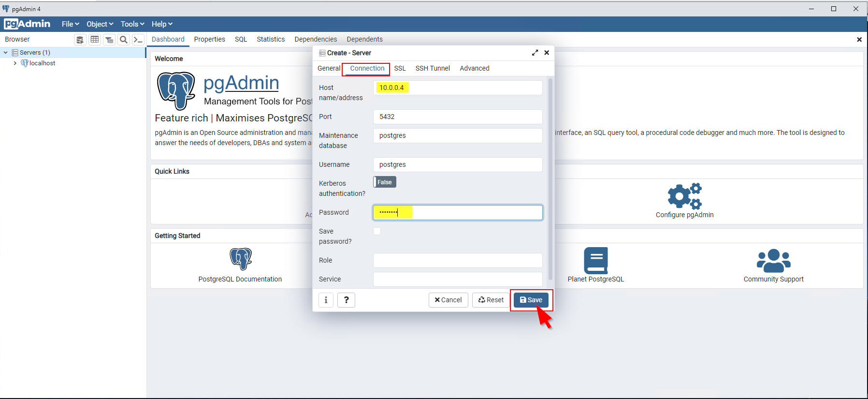The image size is (868, 399).
Task: Switch to the SSL tab
Action: (x=400, y=68)
